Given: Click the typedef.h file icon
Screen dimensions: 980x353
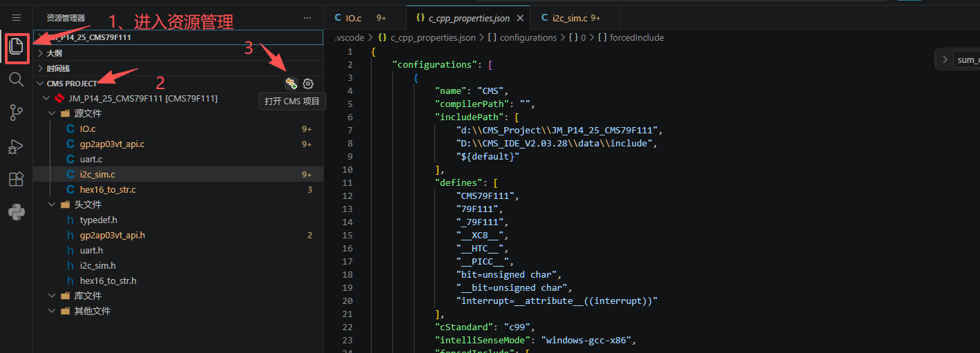Looking at the screenshot, I should 70,220.
